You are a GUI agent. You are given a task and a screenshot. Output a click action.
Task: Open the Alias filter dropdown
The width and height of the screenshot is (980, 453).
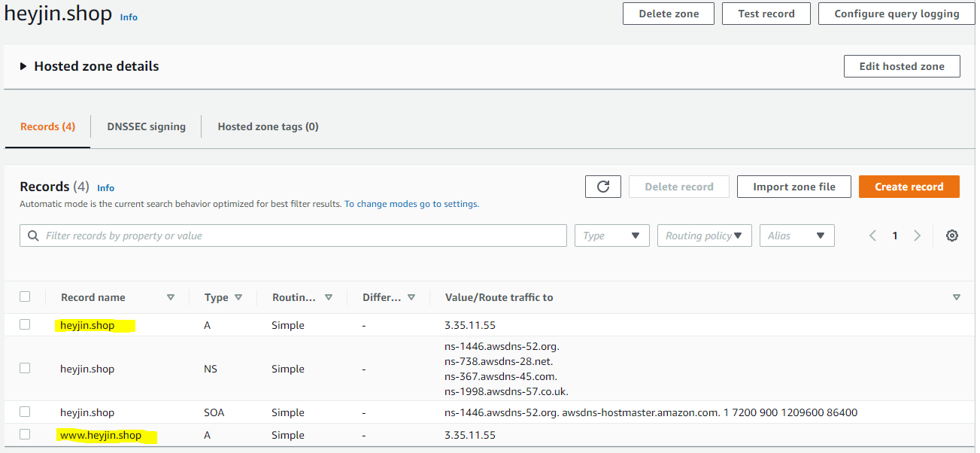coord(796,236)
